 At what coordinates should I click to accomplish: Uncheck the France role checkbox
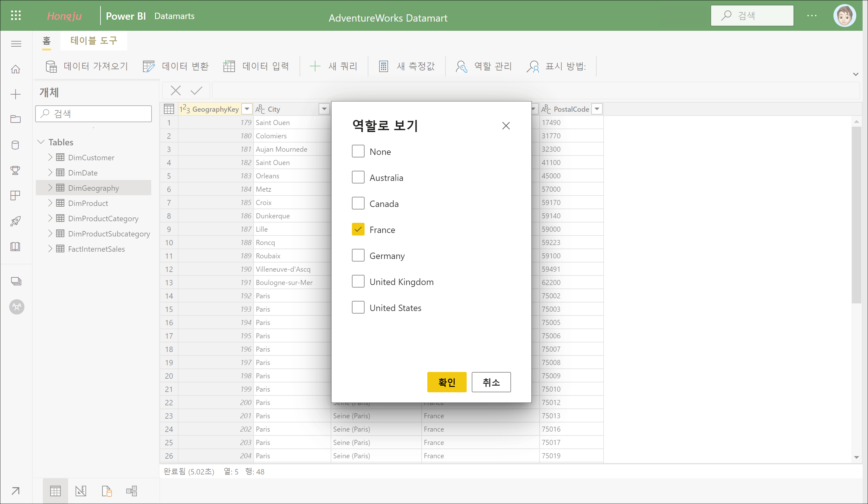coord(358,229)
